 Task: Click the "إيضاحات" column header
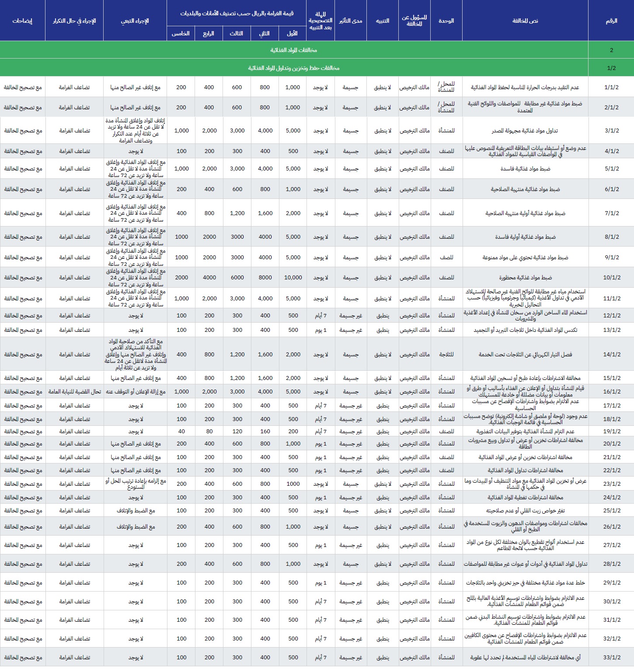tap(22, 21)
